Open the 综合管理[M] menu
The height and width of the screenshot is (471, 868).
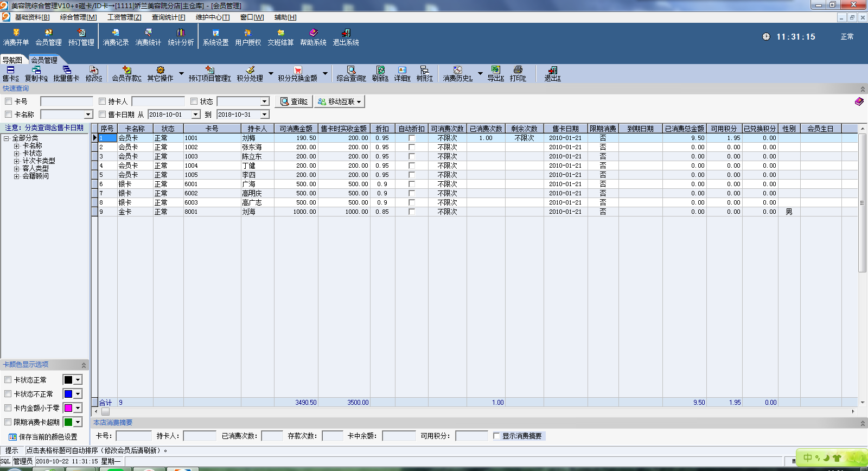(79, 17)
